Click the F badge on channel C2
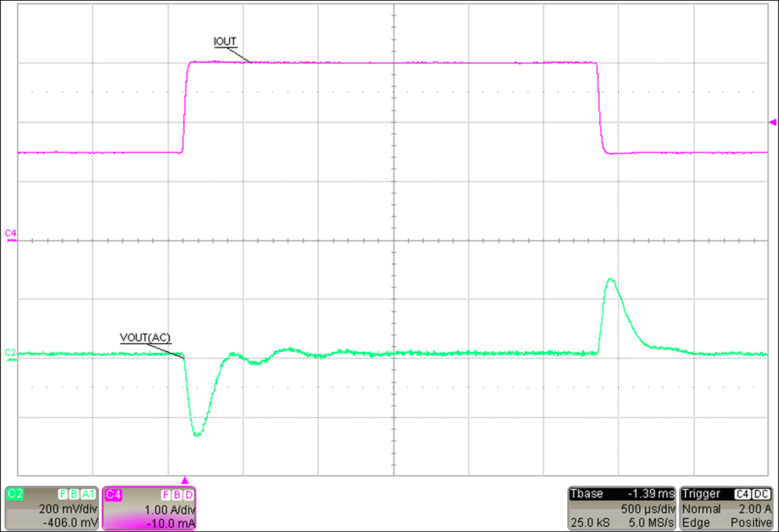The width and height of the screenshot is (779, 532). (x=63, y=493)
